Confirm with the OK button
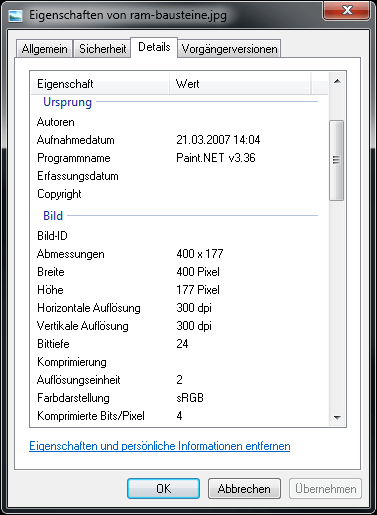The height and width of the screenshot is (515, 377). point(163,489)
